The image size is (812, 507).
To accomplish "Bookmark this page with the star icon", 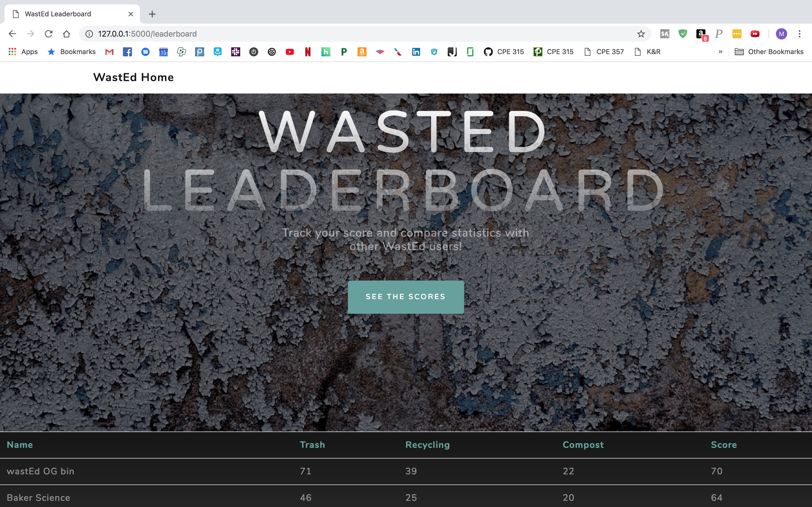I will pyautogui.click(x=641, y=34).
